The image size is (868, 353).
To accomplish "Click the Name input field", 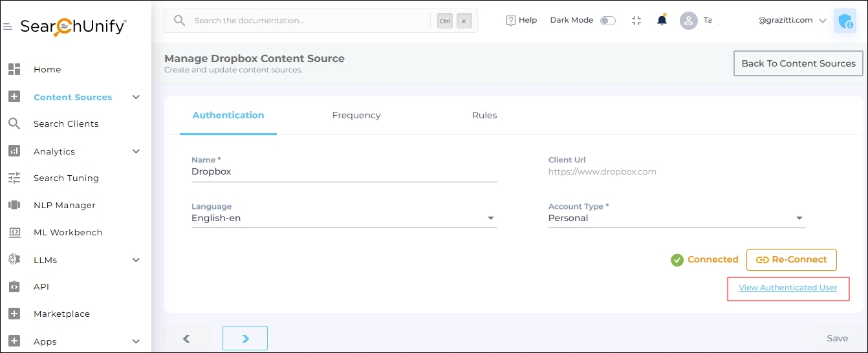I will (344, 172).
